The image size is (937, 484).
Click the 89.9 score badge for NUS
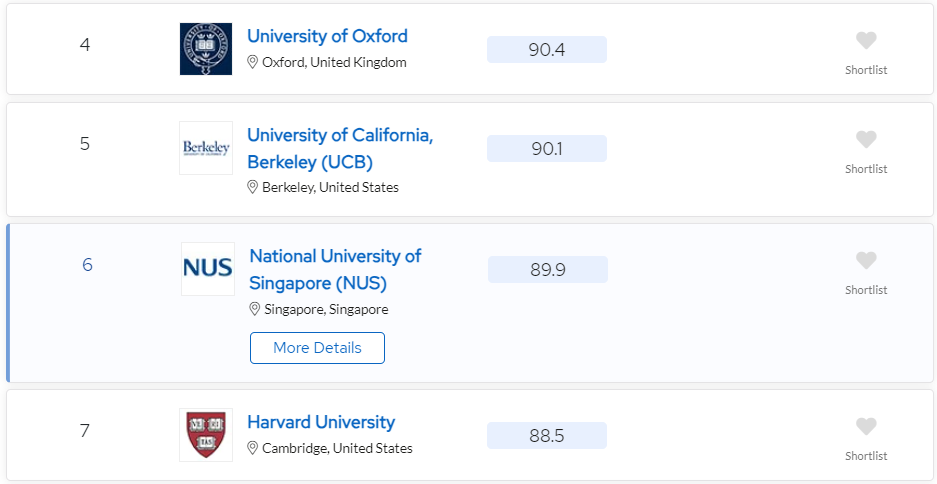548,270
